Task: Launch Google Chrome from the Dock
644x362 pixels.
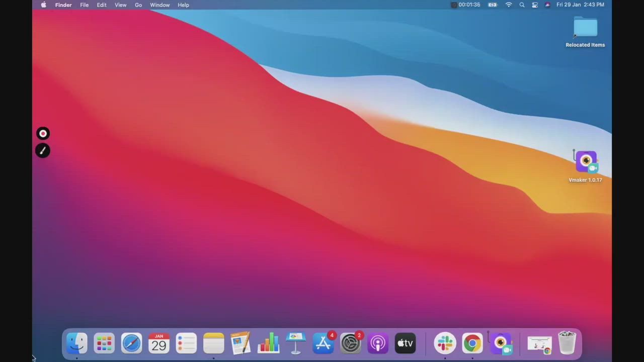Action: point(472,343)
